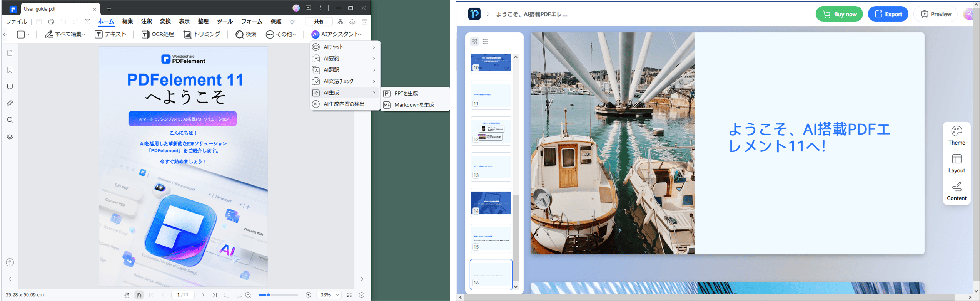Go to next page arrow

pyautogui.click(x=203, y=295)
